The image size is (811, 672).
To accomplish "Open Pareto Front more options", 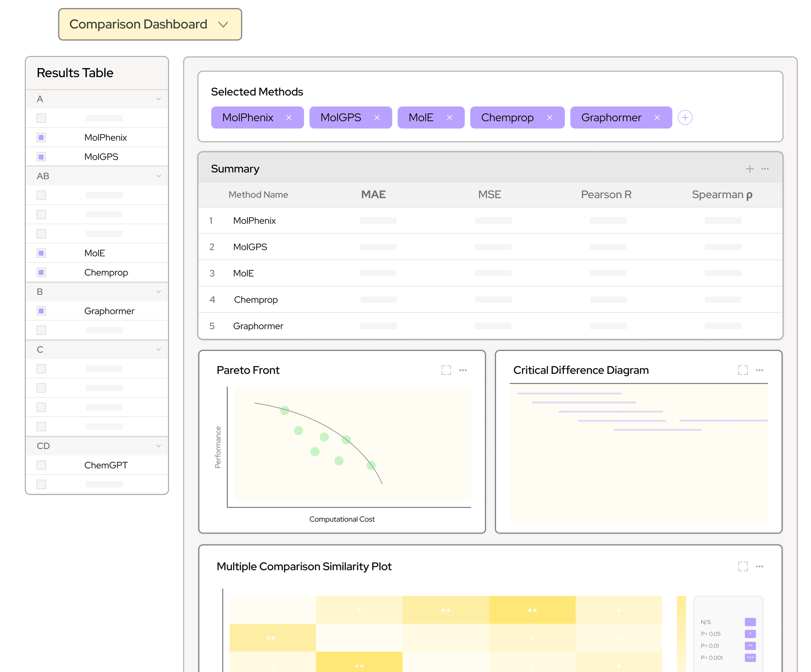I will point(463,370).
